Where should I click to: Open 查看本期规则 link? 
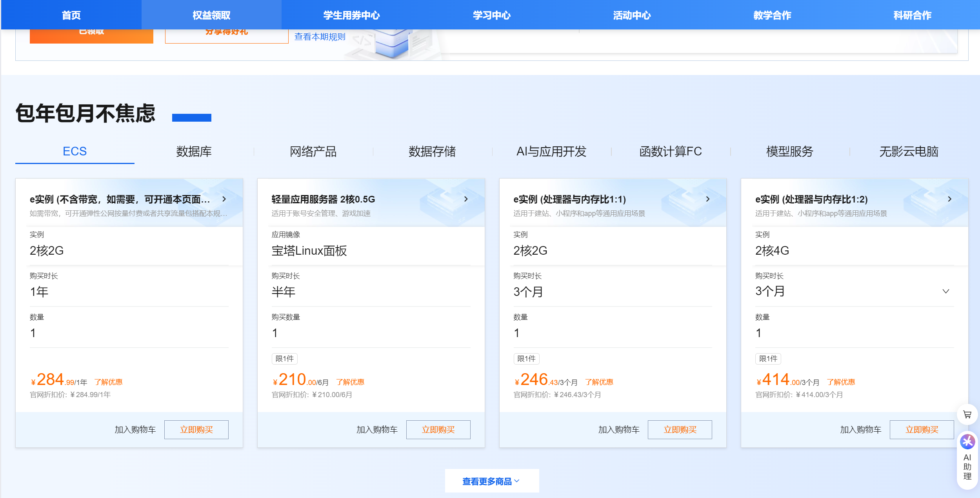320,37
